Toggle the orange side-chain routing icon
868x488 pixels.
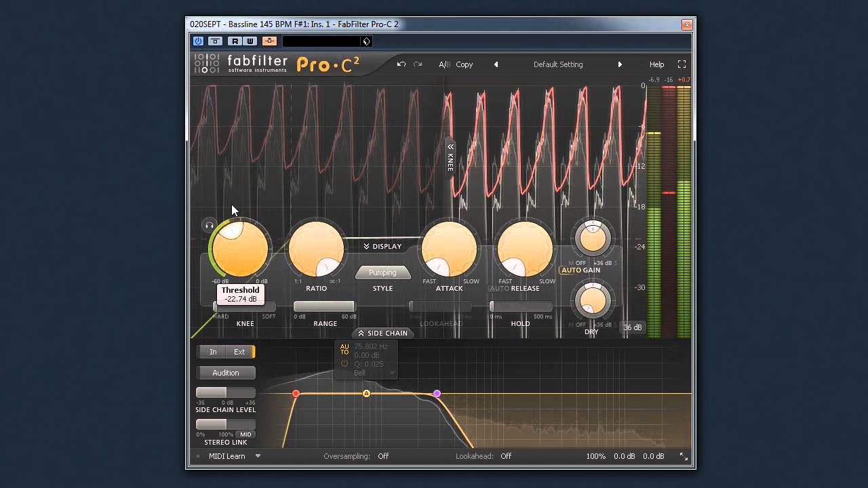pyautogui.click(x=269, y=41)
